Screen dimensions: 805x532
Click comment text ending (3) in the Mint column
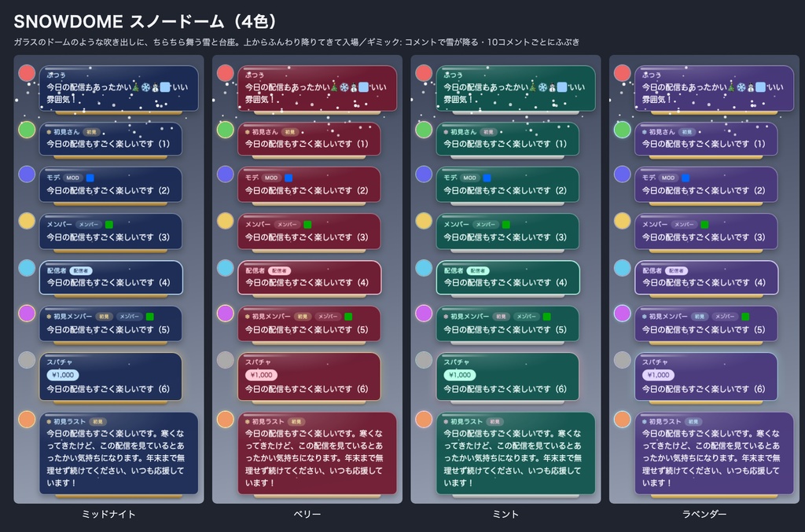click(x=505, y=237)
